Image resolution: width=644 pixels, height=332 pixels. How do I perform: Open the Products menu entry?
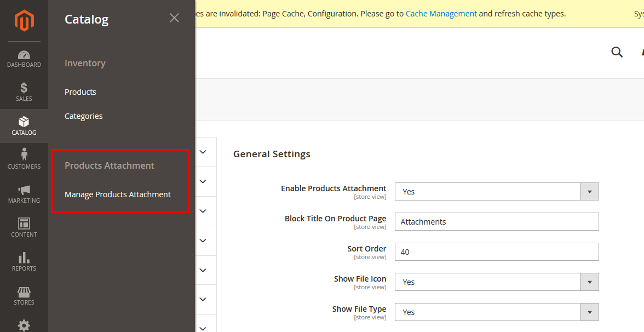point(80,91)
